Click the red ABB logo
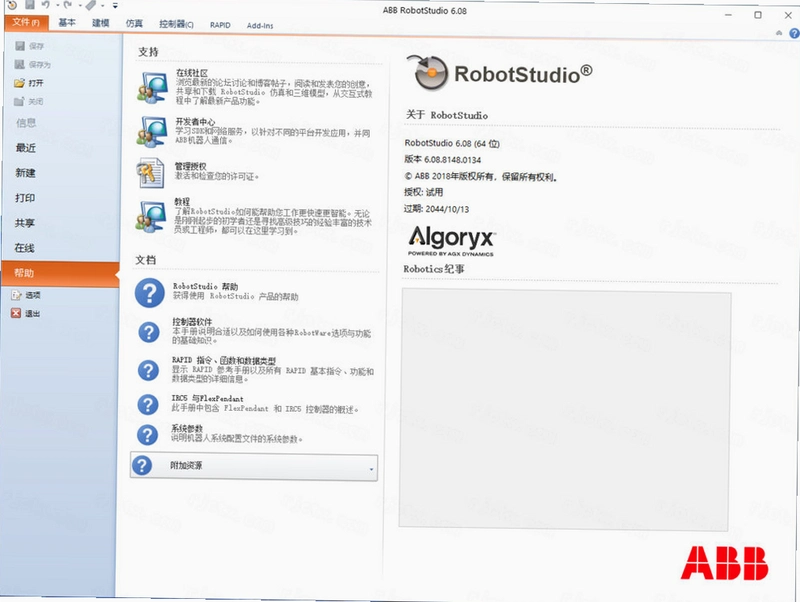 [724, 563]
